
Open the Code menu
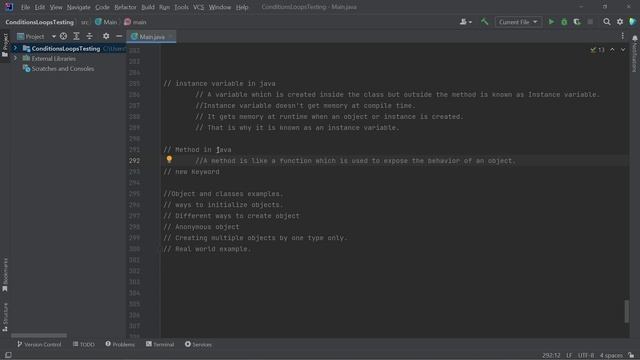[102, 7]
